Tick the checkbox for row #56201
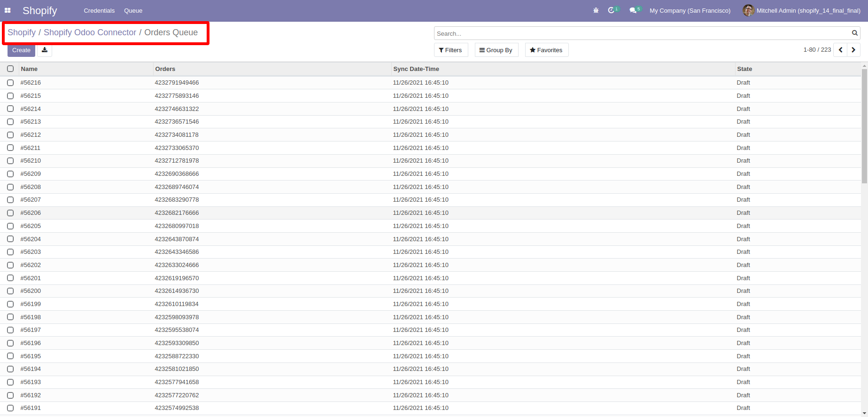Viewport: 868px width, 417px height. pyautogui.click(x=10, y=278)
